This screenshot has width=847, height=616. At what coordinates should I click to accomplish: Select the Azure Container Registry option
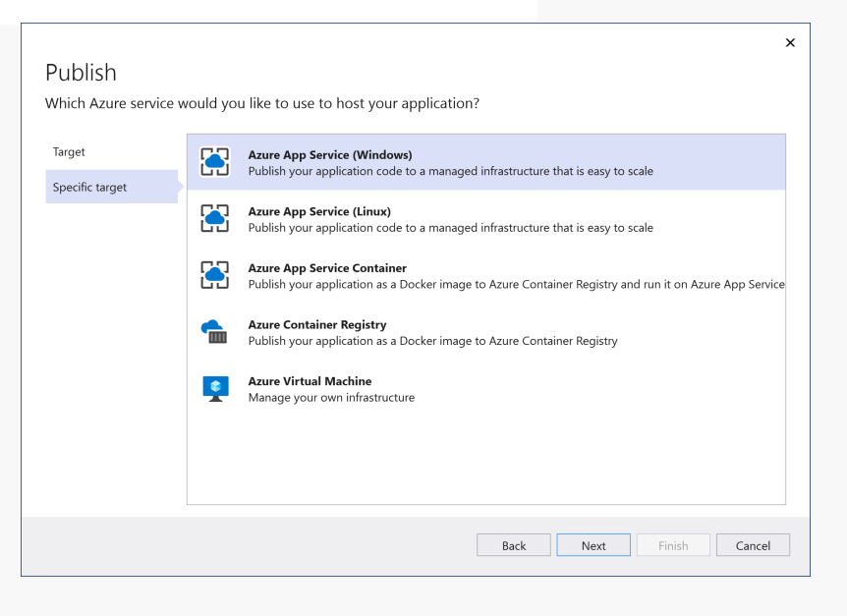(442, 331)
